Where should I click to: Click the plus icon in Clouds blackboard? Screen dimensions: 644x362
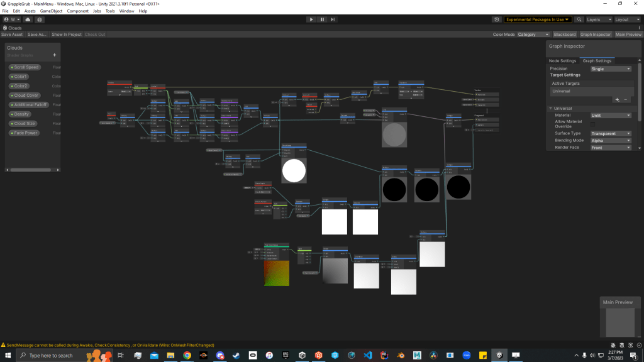pos(54,55)
